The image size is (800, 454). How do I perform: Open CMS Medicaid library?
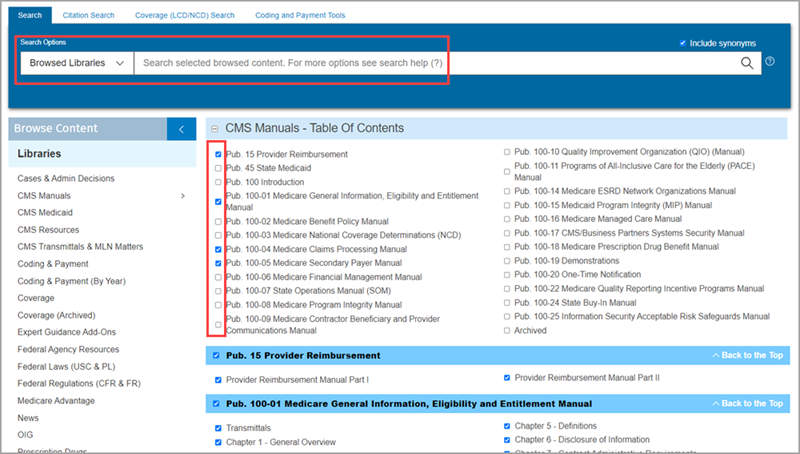pos(45,213)
